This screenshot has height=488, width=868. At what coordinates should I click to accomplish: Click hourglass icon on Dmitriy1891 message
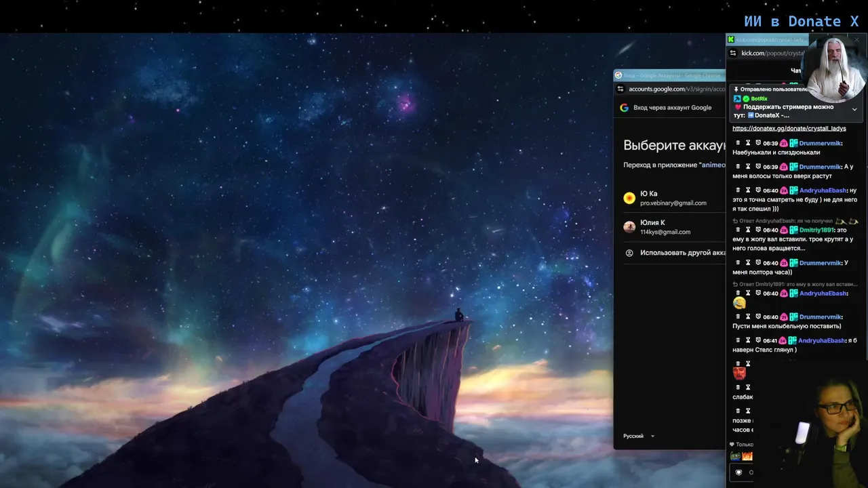tap(748, 230)
